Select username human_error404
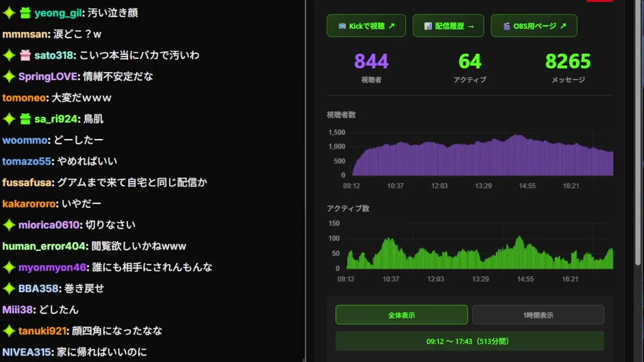The image size is (644, 362). (45, 246)
